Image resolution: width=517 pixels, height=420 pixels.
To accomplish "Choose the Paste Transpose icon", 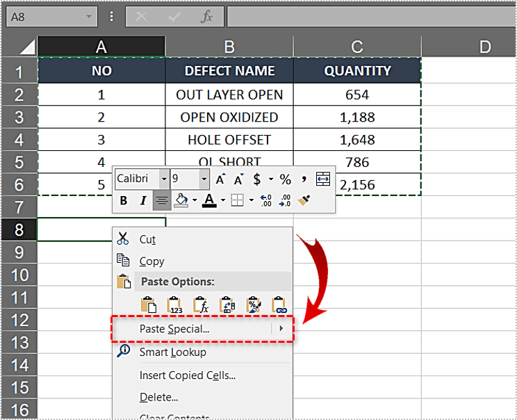I will click(x=227, y=305).
